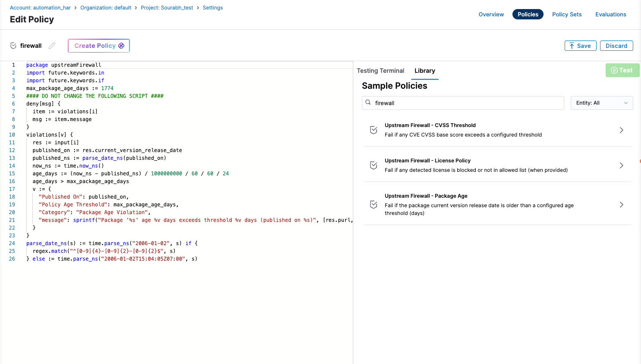The width and height of the screenshot is (641, 364).
Task: Click the Package Age policy shield icon
Action: 374,205
